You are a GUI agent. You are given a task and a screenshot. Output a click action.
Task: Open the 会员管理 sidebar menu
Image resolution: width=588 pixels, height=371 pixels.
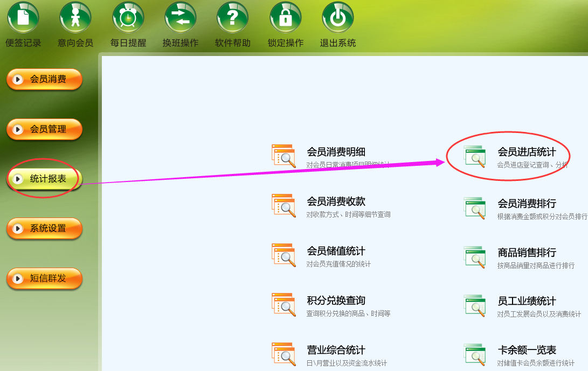[x=44, y=129]
